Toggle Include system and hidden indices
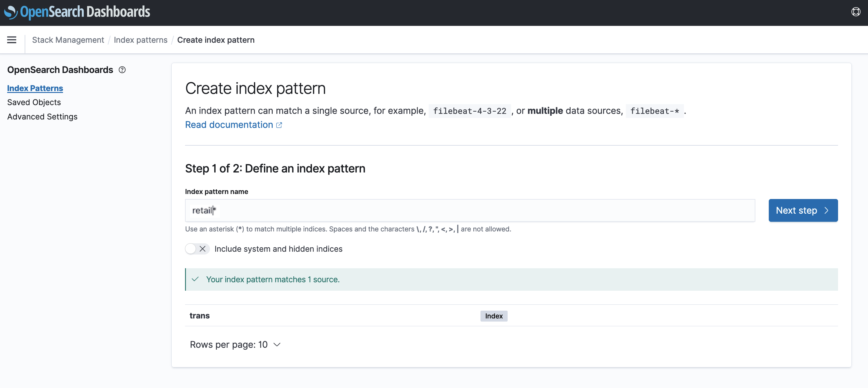 click(197, 249)
